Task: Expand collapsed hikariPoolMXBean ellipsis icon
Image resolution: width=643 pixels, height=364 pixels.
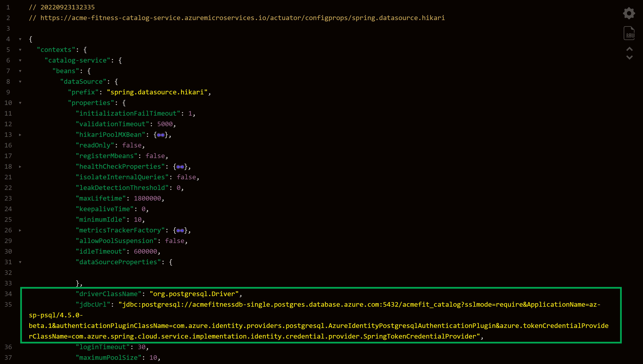Action: [160, 135]
